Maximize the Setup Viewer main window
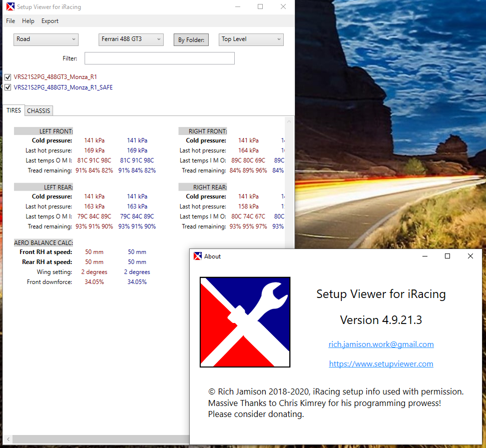 pyautogui.click(x=260, y=6)
